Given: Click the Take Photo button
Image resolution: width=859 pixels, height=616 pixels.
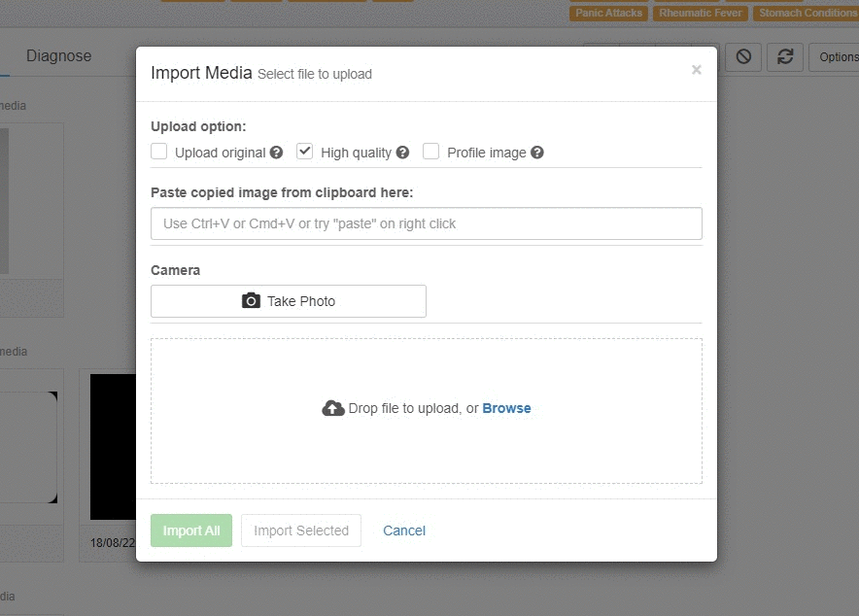Looking at the screenshot, I should tap(289, 301).
